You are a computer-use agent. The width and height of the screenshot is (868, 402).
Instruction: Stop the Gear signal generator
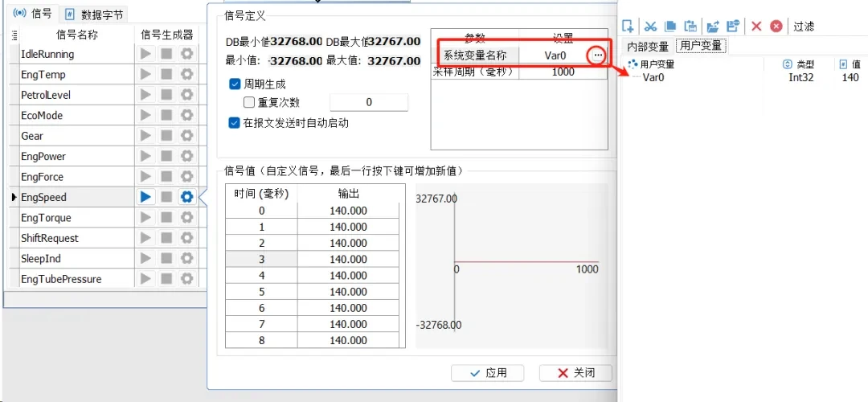(x=166, y=136)
